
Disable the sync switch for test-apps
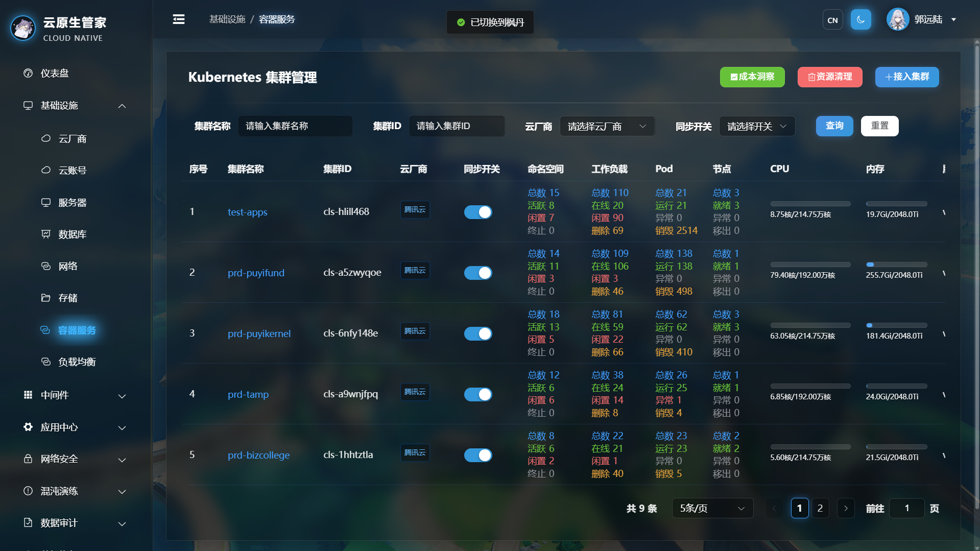[x=478, y=212]
